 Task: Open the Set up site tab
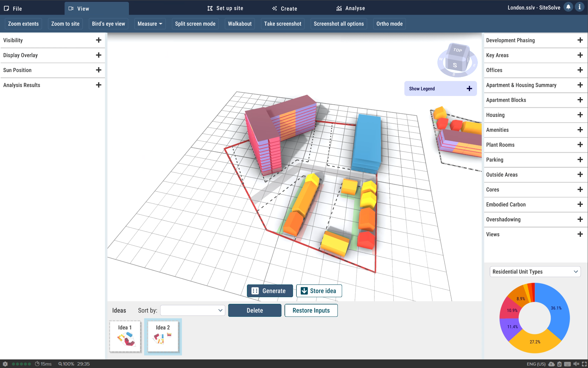[225, 8]
